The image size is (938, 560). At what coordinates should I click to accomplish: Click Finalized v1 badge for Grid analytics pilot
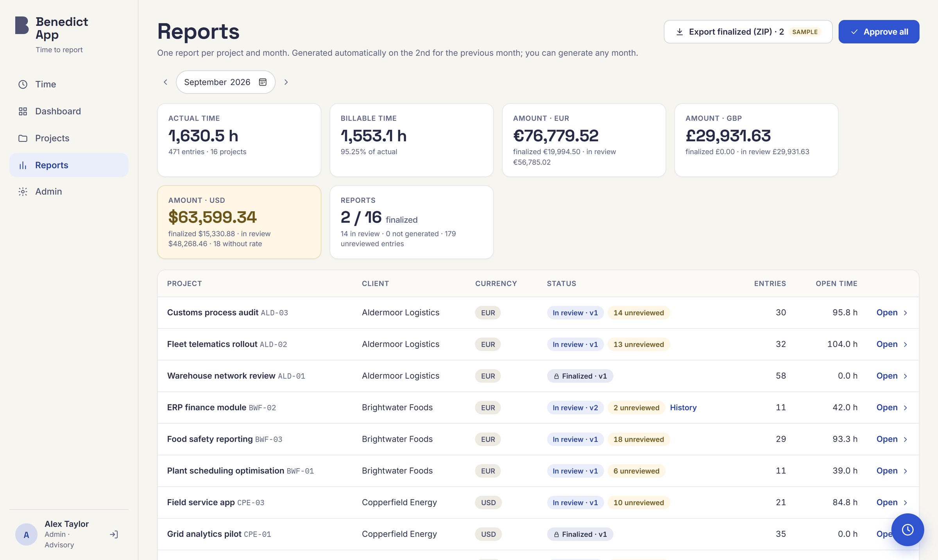(x=580, y=534)
